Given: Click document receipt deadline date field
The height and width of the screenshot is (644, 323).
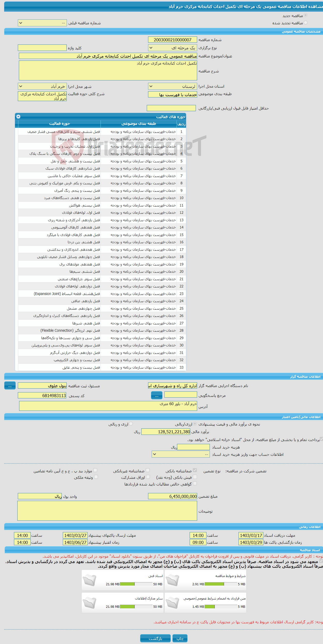Looking at the screenshot, I should tap(251, 535).
